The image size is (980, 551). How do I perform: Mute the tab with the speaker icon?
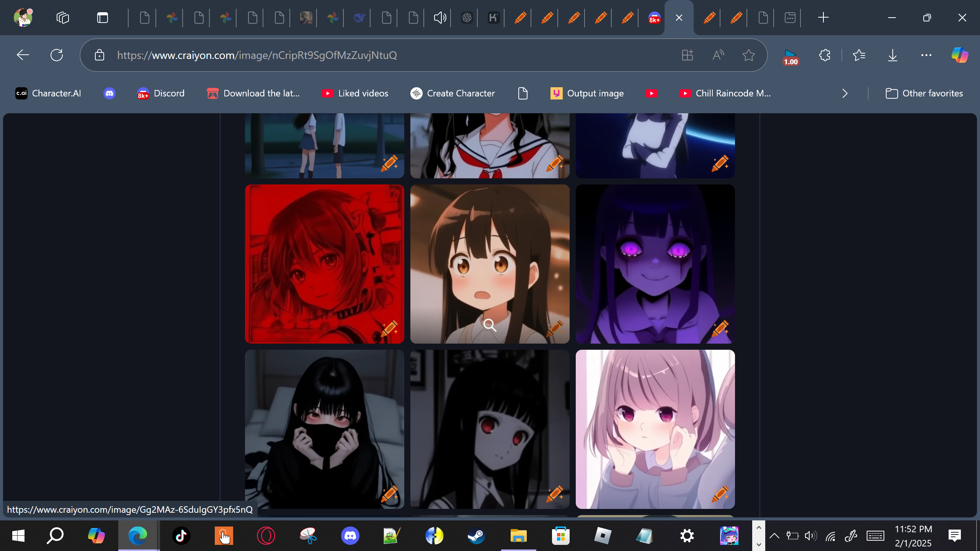(440, 18)
